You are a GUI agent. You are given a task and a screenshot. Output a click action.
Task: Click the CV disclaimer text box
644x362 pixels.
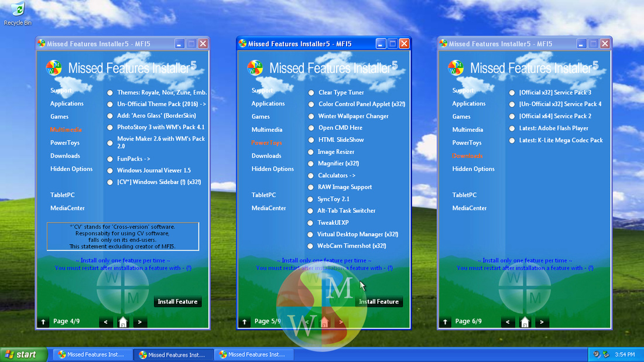(123, 236)
